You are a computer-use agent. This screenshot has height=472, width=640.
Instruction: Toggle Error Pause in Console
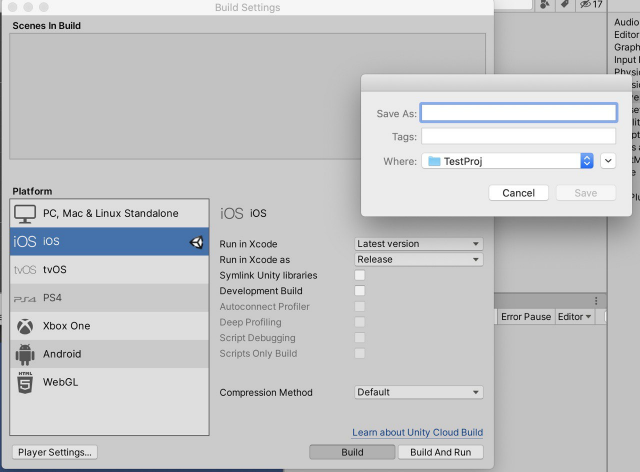[x=526, y=317]
